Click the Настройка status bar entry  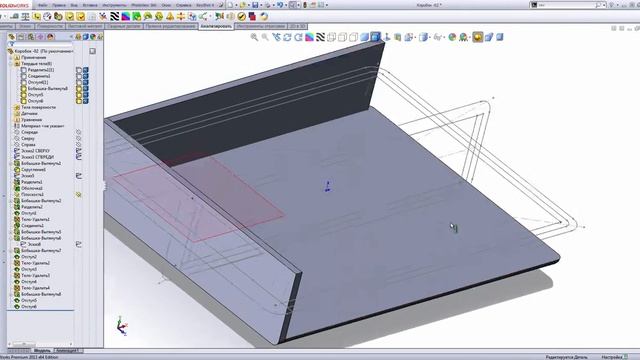tap(612, 357)
